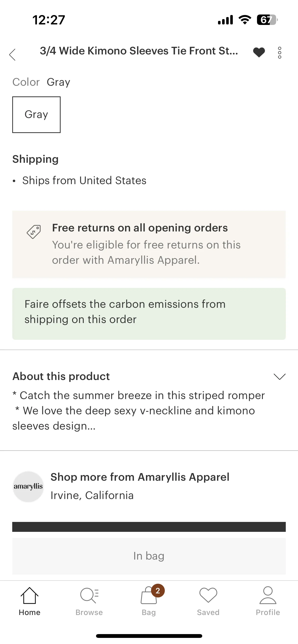The image size is (298, 644).
Task: Tap the back arrow icon
Action: (x=12, y=54)
